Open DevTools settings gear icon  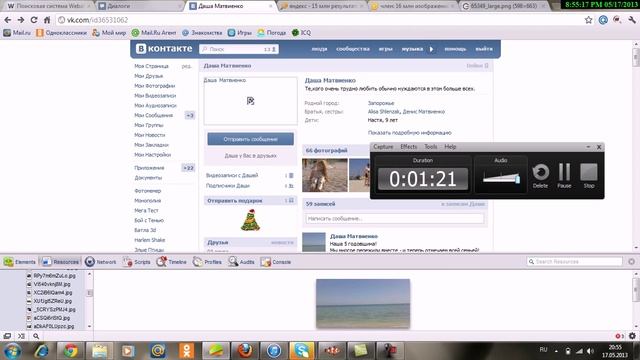(x=632, y=336)
